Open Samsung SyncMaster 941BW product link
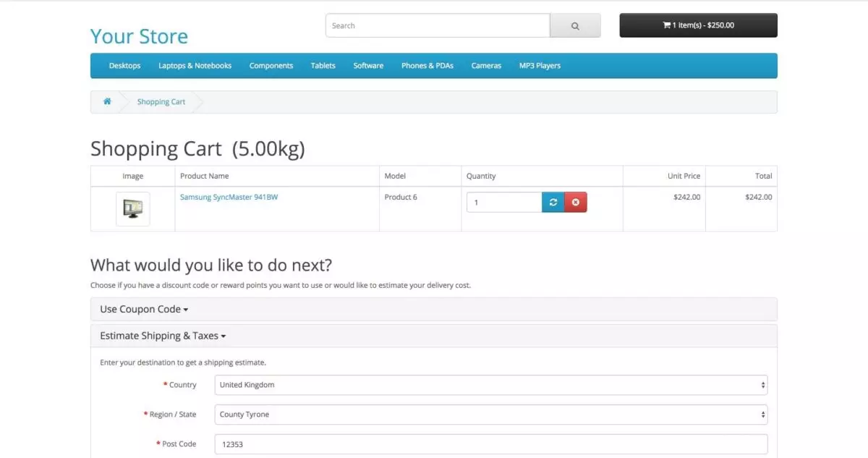Image resolution: width=868 pixels, height=458 pixels. click(x=229, y=197)
